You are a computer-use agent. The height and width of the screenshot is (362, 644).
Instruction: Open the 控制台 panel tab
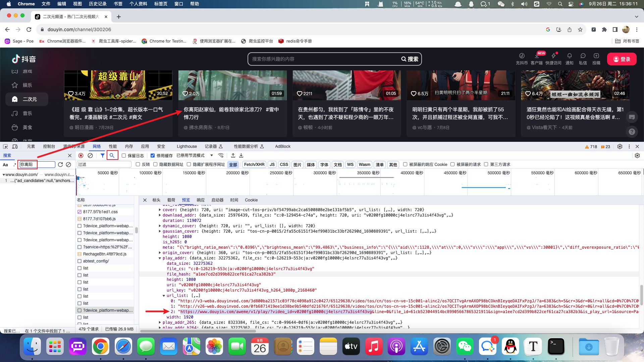coord(49,146)
